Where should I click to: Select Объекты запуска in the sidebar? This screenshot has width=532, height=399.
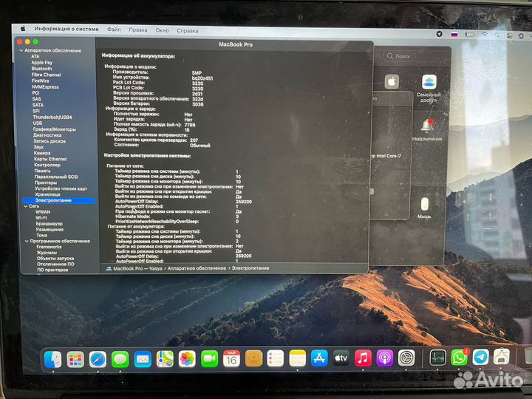pyautogui.click(x=55, y=259)
